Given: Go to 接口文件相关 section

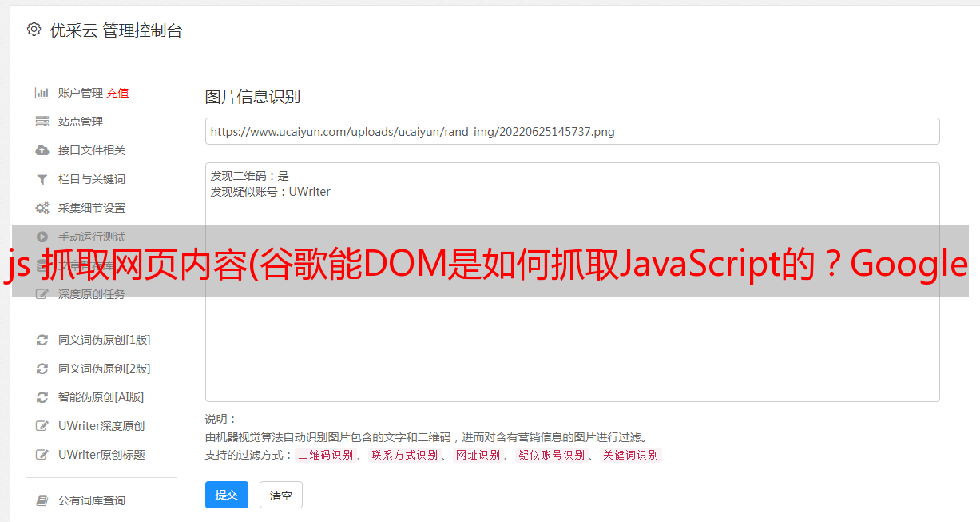Looking at the screenshot, I should pos(92,150).
